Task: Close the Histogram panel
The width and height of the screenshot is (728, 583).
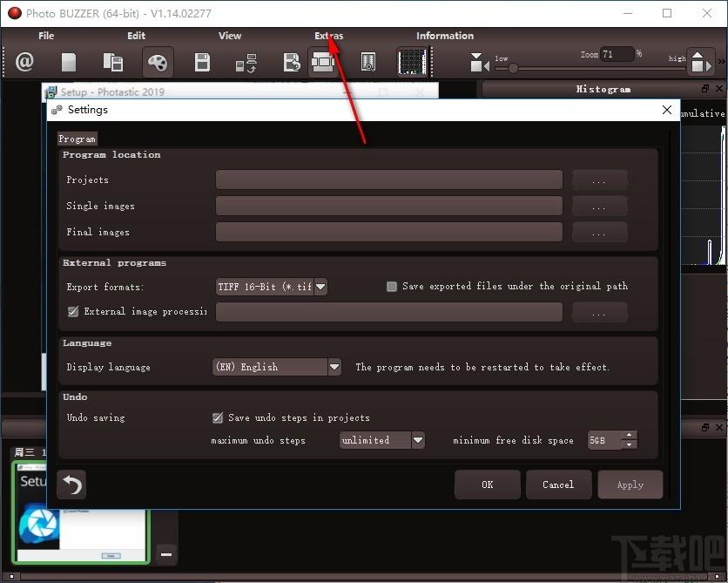Action: tap(719, 88)
